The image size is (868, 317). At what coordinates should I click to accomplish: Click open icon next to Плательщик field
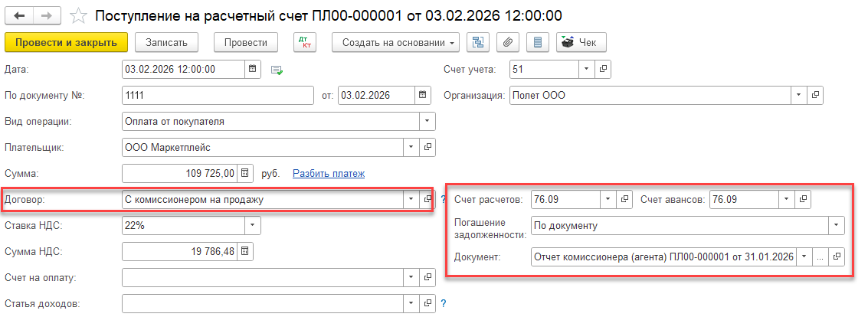427,147
